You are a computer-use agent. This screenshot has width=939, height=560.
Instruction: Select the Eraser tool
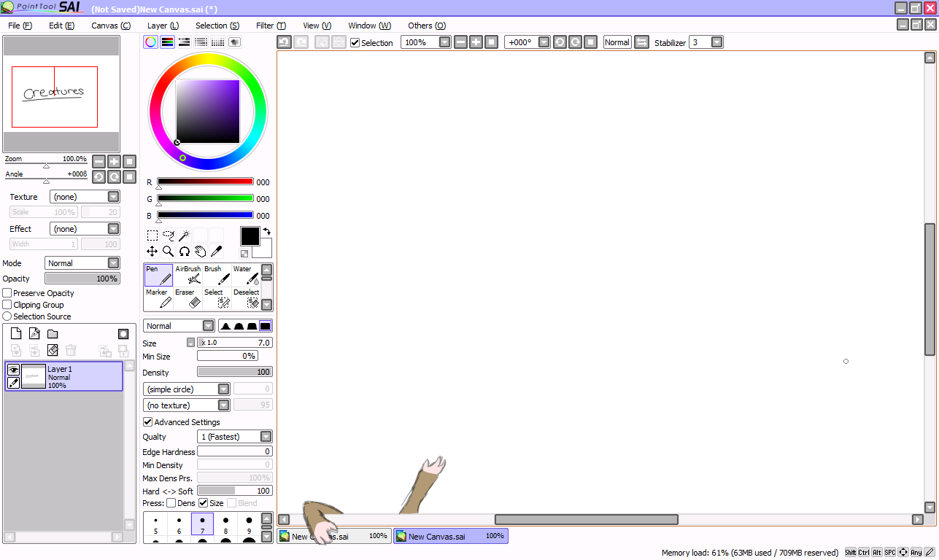[188, 298]
